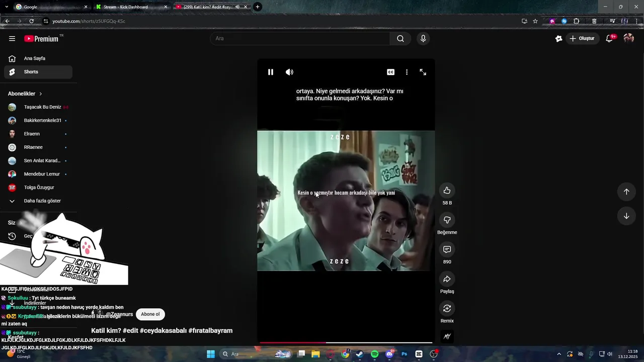This screenshot has width=644, height=362.
Task: Open the Chrome three-dot menu
Action: click(636, 21)
